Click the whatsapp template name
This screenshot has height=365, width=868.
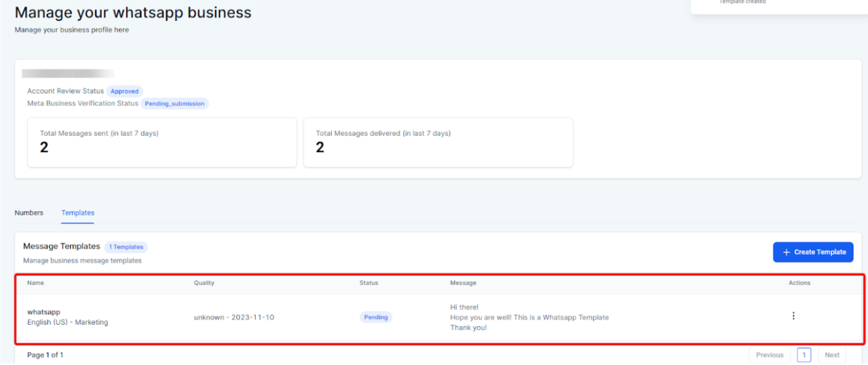pyautogui.click(x=44, y=312)
